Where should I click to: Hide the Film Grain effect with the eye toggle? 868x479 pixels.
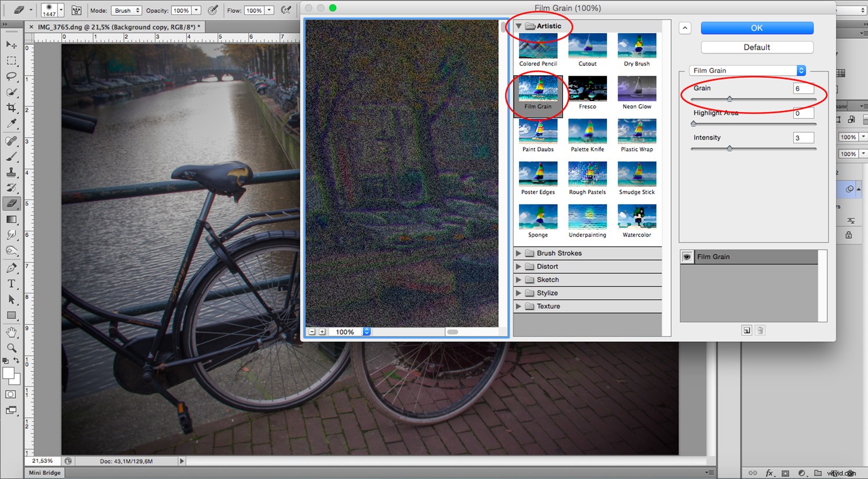point(687,256)
